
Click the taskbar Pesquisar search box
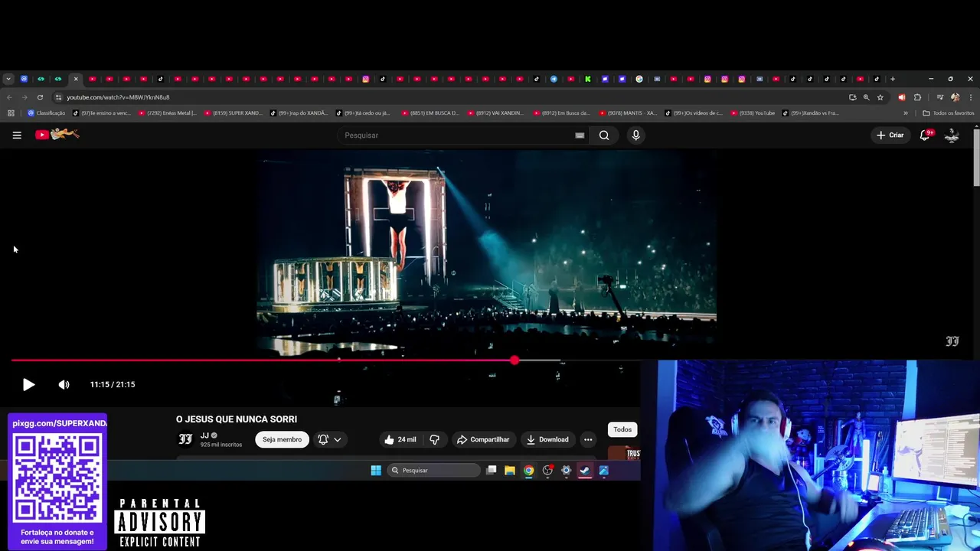point(433,471)
